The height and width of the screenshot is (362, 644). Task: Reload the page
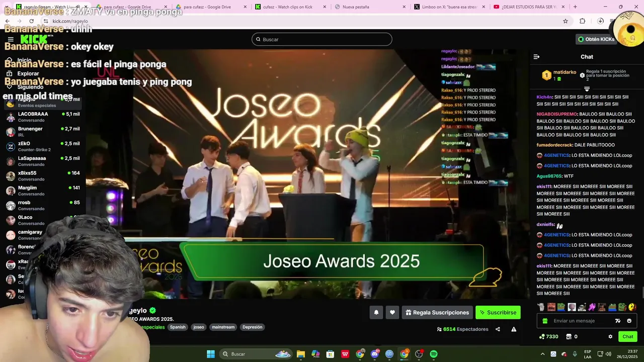point(31,21)
